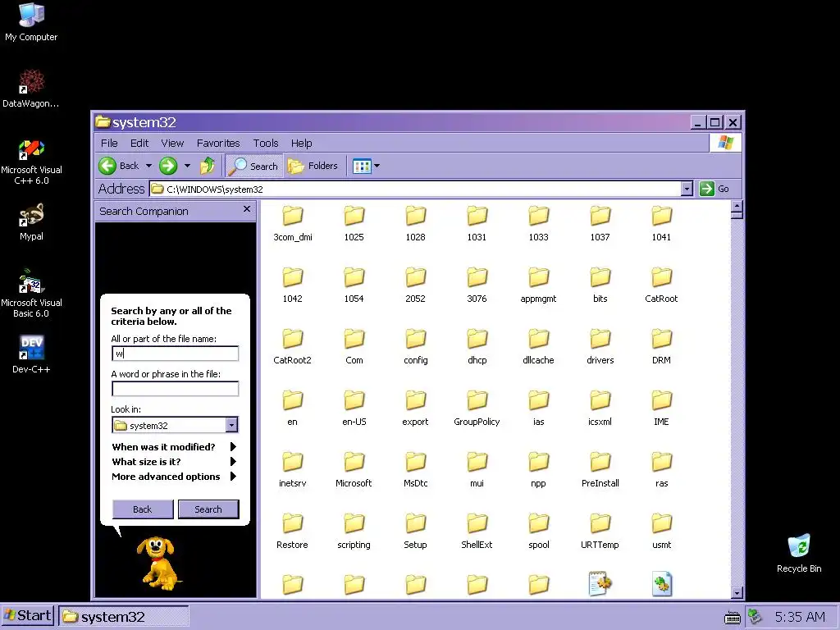Viewport: 840px width, 630px height.
Task: Click the system32 taskbar button
Action: coord(123,617)
